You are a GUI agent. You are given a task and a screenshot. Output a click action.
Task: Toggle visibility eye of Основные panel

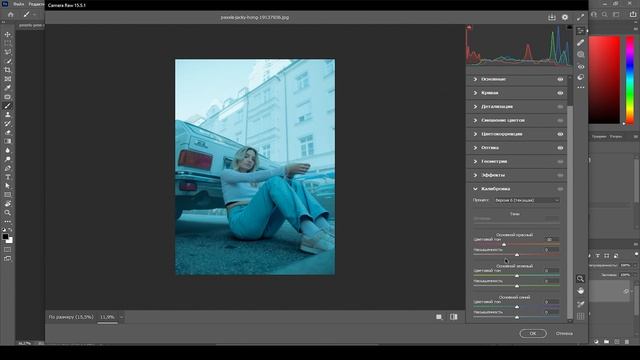pos(560,79)
